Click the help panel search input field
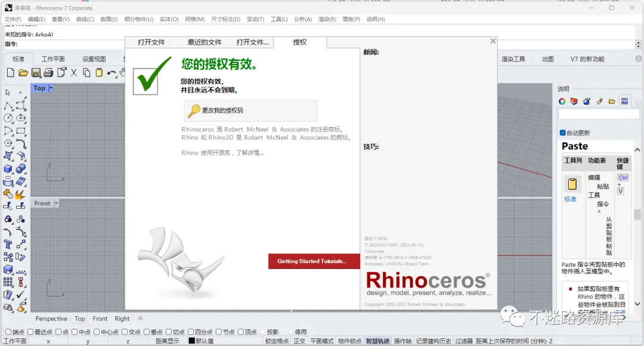Image resolution: width=644 pixels, height=346 pixels. (x=599, y=115)
